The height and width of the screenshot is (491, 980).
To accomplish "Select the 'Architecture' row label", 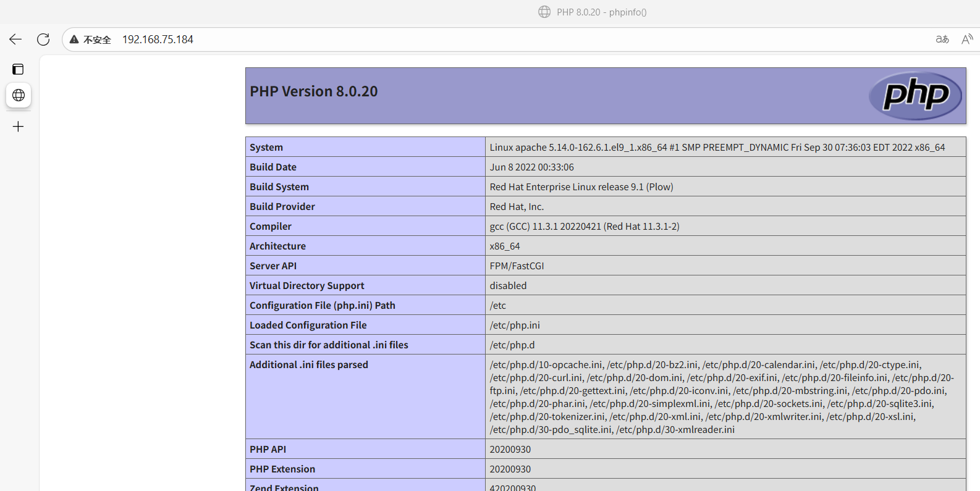I will coord(277,246).
